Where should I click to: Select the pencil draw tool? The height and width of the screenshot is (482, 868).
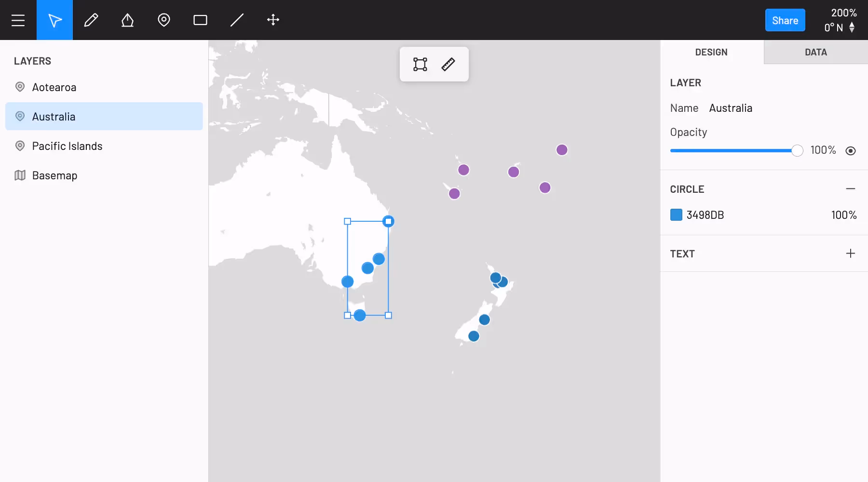[x=91, y=20]
